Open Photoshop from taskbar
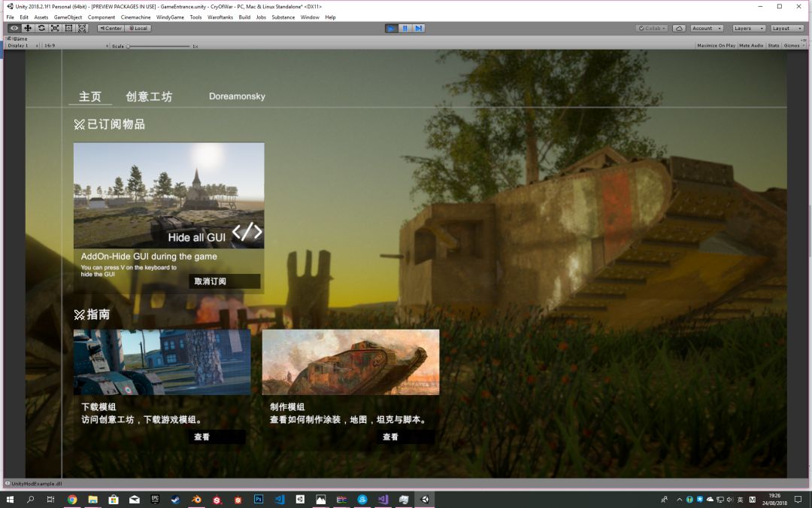The width and height of the screenshot is (812, 508). (259, 499)
